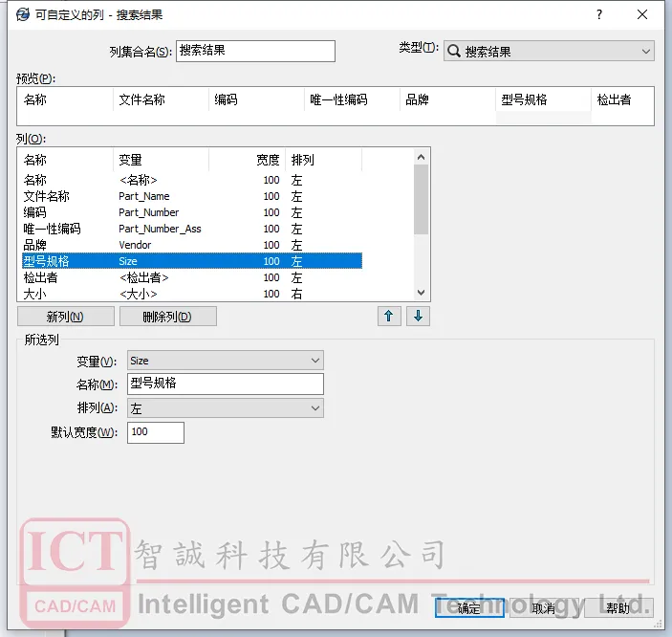Screen dimensions: 672x637
Task: Select the 唯一性编码 row in list
Action: [192, 229]
